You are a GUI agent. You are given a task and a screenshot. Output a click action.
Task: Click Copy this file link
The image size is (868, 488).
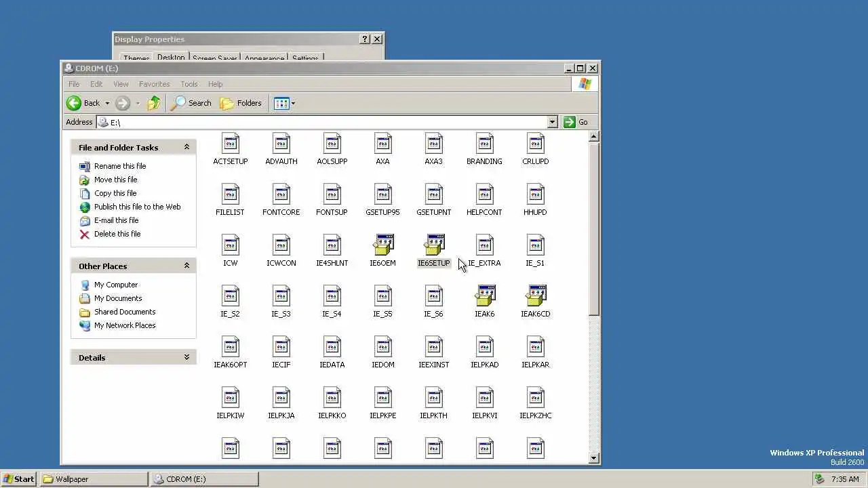[115, 193]
